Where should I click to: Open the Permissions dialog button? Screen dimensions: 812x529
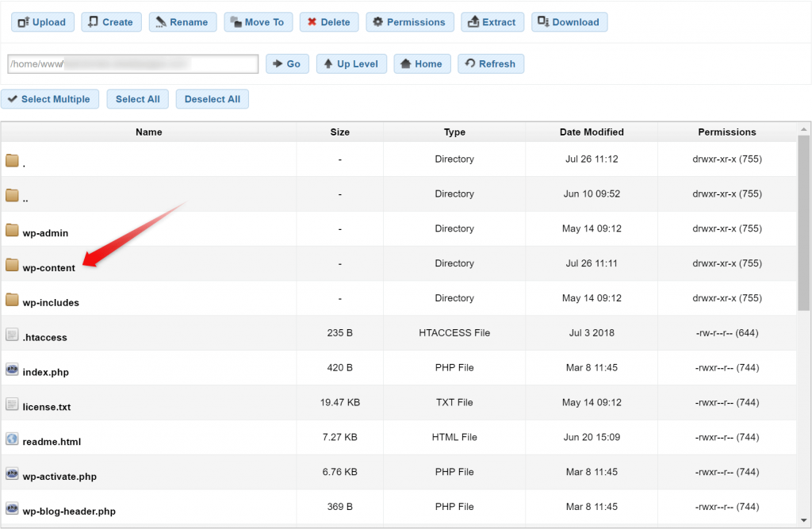409,22
